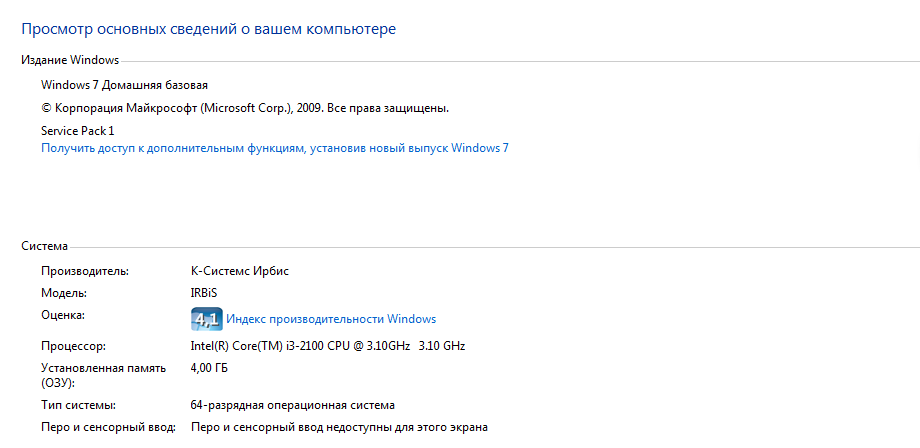Select the К-Системс Ирбис manufacturer value

tap(240, 271)
